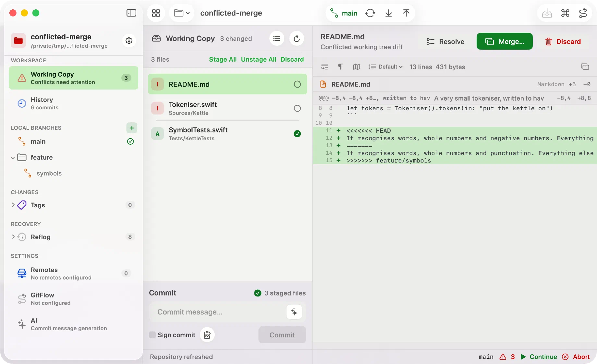Add a new local branch
Image resolution: width=597 pixels, height=364 pixels.
tap(132, 128)
